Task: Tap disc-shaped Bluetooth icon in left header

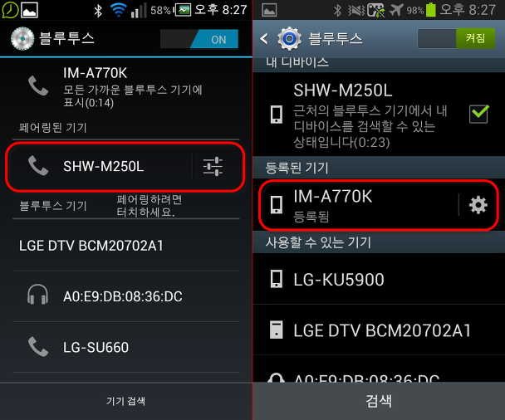Action: (22, 39)
